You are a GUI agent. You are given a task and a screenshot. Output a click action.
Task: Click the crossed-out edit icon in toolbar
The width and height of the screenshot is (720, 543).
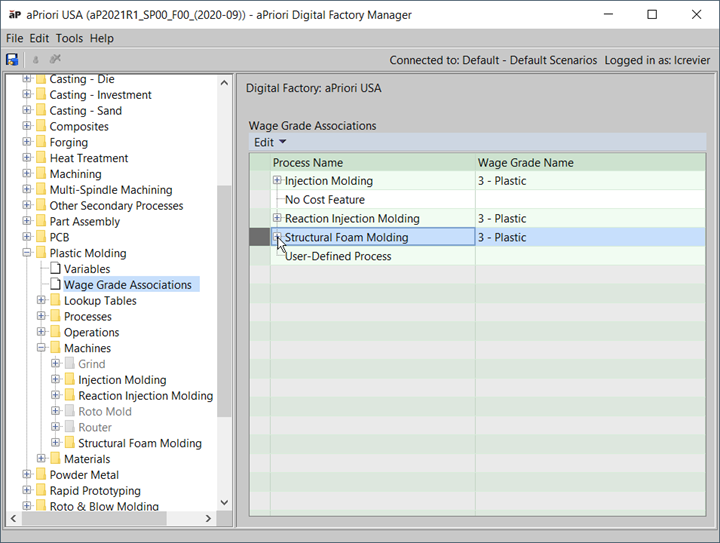point(55,59)
